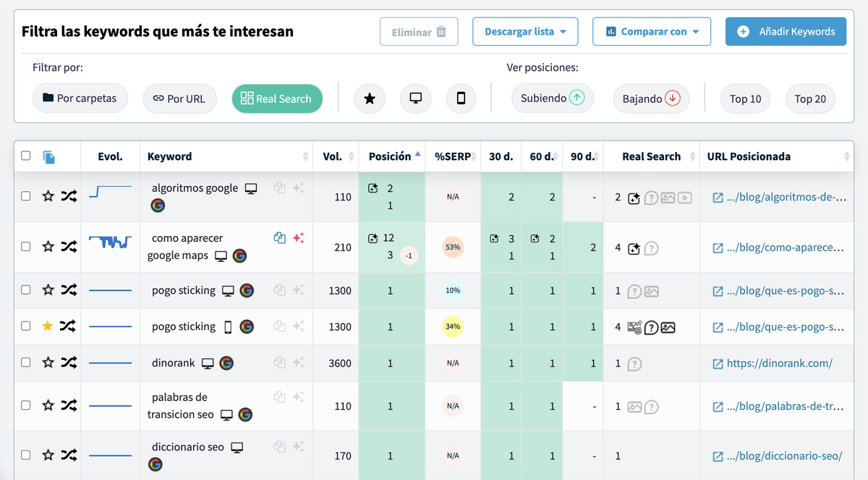
Task: Click Google icon in dinorank row
Action: (x=226, y=363)
